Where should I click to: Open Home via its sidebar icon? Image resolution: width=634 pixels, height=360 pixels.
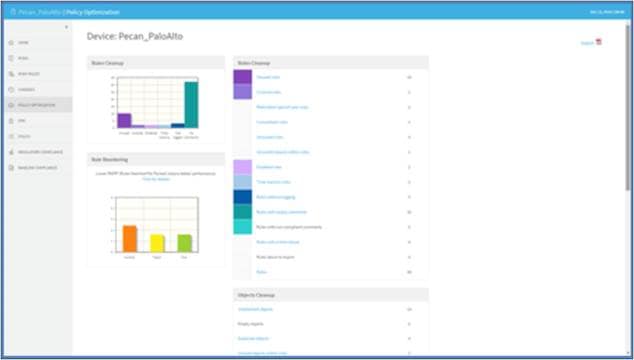(11, 42)
